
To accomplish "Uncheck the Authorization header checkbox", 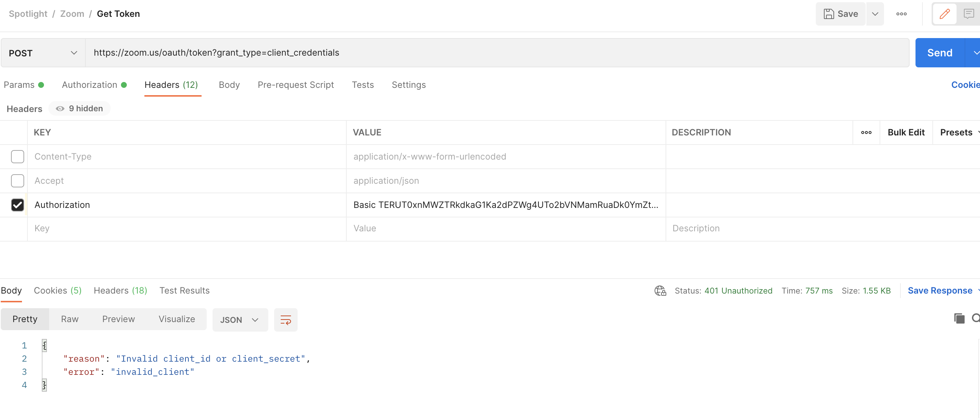I will click(x=18, y=205).
